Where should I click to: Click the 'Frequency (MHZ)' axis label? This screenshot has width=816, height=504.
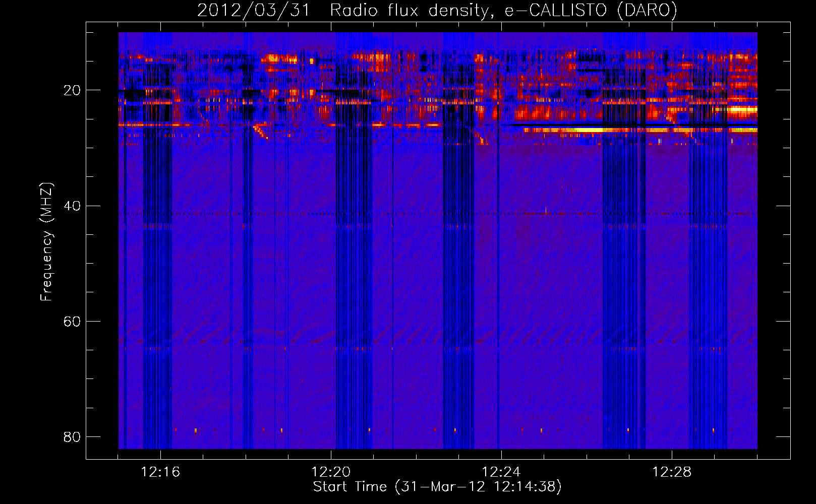click(x=46, y=242)
